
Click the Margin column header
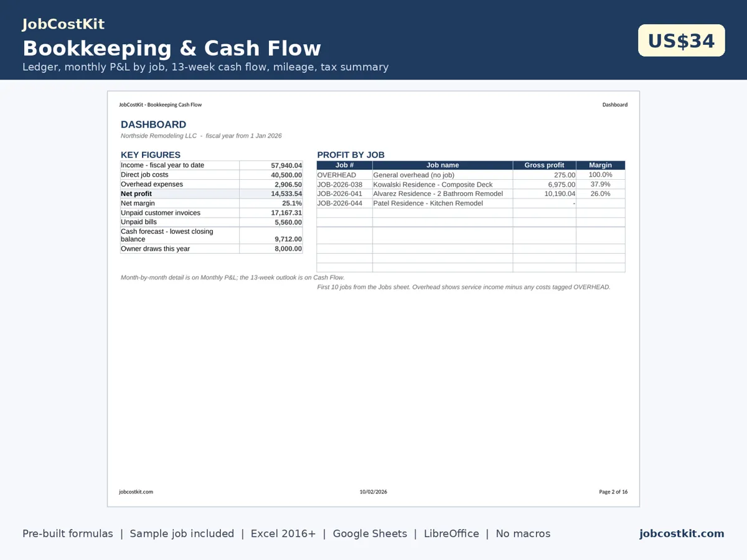600,165
